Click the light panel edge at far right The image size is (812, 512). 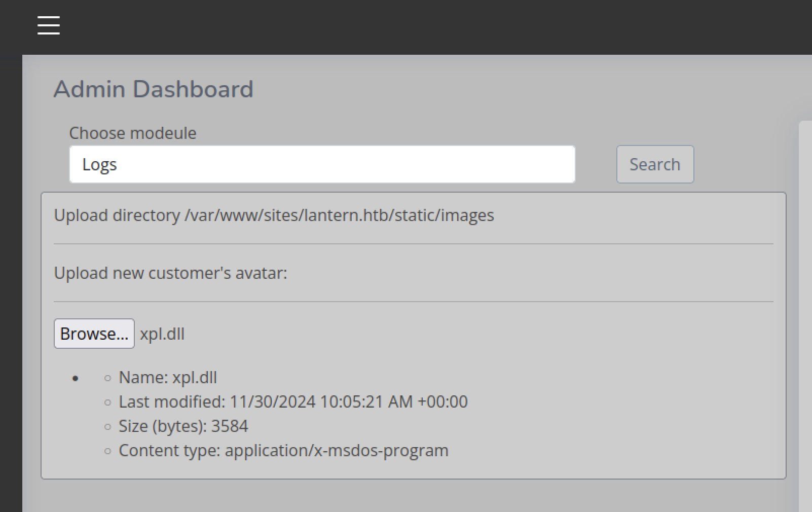(x=805, y=314)
